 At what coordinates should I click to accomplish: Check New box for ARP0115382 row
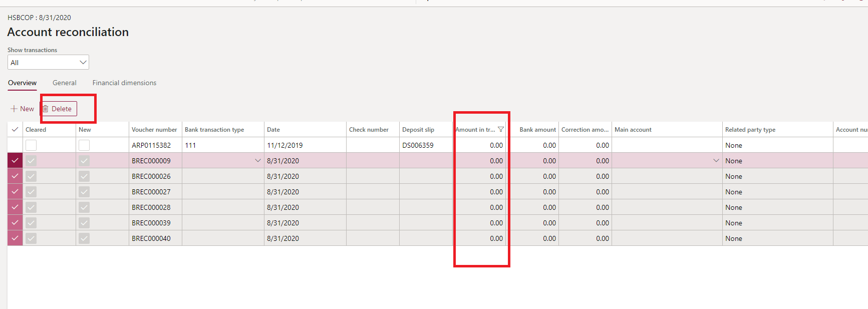[x=84, y=145]
